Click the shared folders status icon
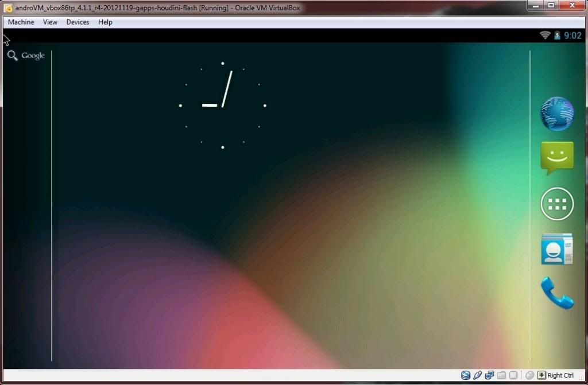588x385 pixels. 501,375
